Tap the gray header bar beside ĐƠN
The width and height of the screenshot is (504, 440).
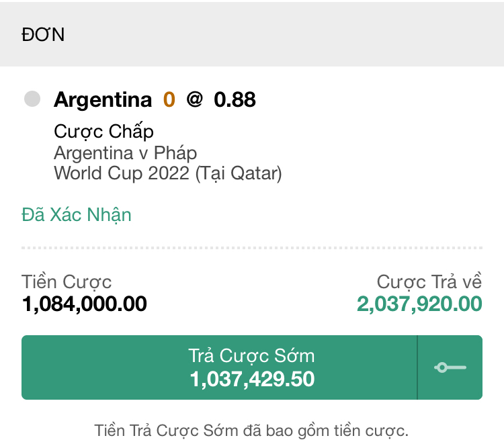click(x=283, y=34)
